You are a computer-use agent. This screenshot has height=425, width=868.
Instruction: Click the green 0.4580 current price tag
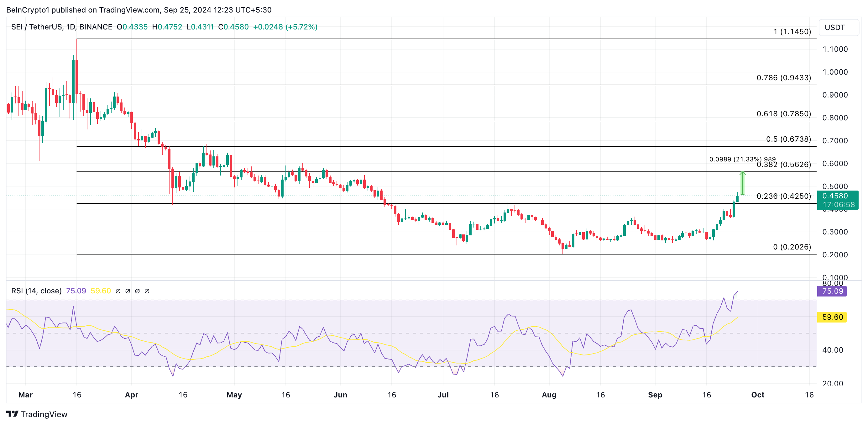[837, 200]
